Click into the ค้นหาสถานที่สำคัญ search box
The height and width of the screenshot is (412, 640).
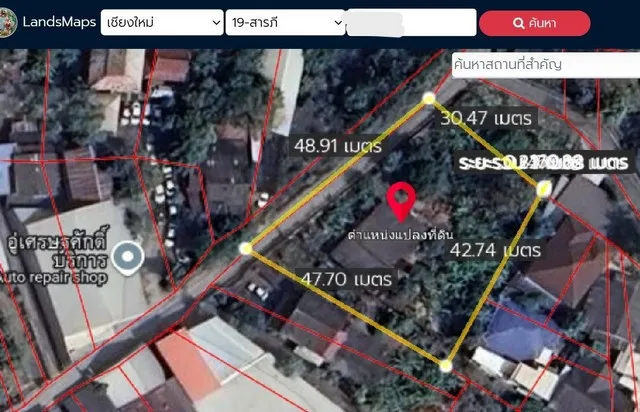[545, 65]
